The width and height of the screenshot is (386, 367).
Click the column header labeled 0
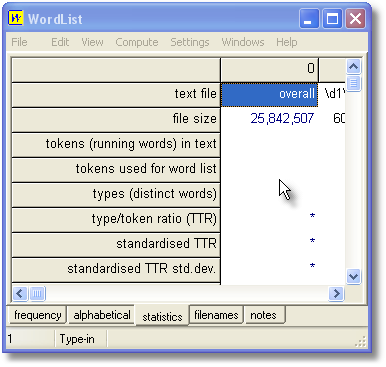[x=269, y=70]
